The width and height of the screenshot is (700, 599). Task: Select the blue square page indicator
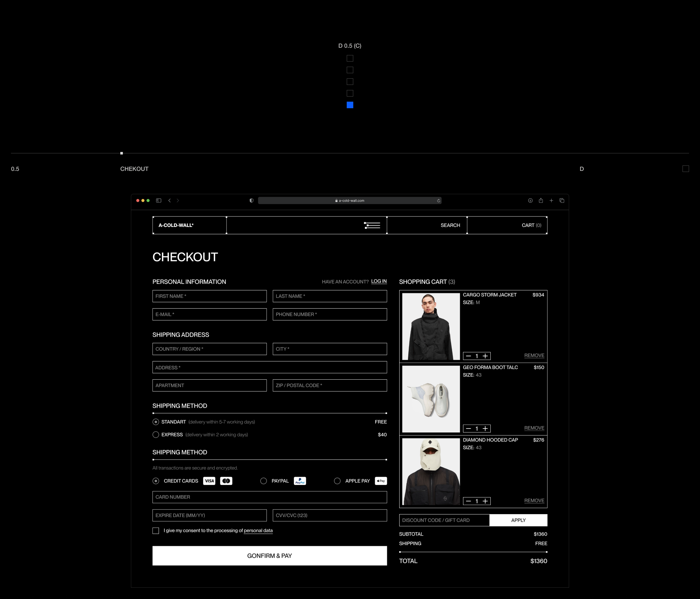pyautogui.click(x=350, y=105)
